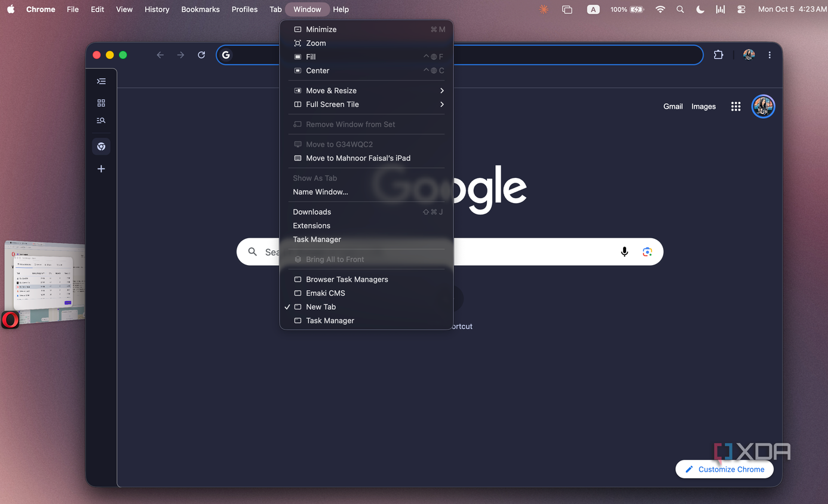The image size is (828, 504).
Task: Open Chrome three-dot menu
Action: click(769, 55)
